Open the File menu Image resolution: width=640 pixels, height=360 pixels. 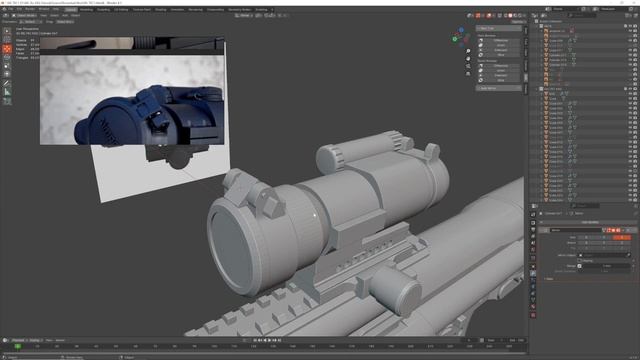(x=11, y=9)
